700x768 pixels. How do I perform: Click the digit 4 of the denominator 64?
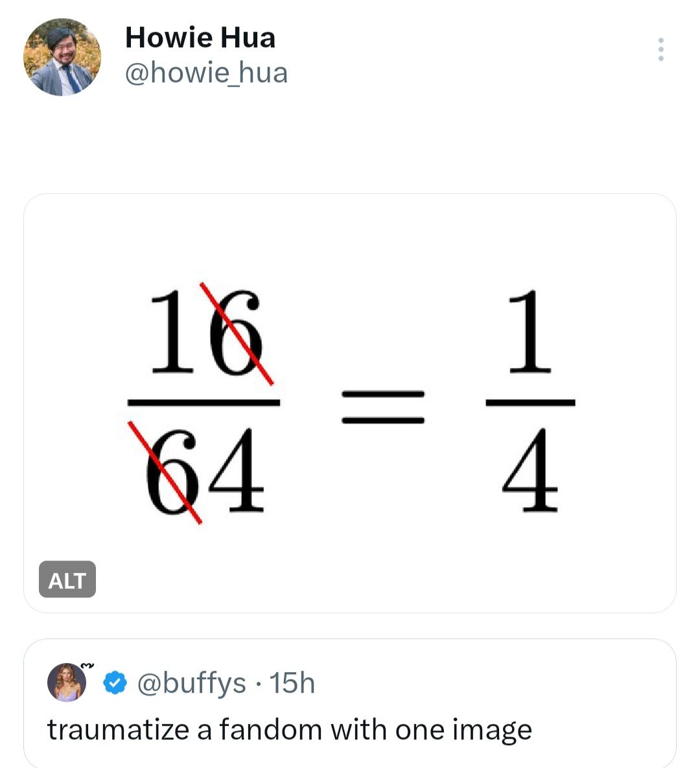point(237,471)
